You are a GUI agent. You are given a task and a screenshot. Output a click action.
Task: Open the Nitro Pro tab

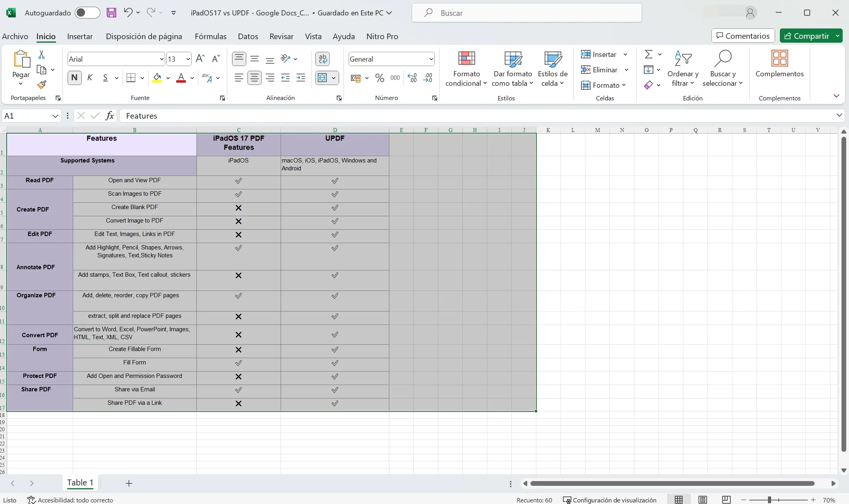(382, 36)
